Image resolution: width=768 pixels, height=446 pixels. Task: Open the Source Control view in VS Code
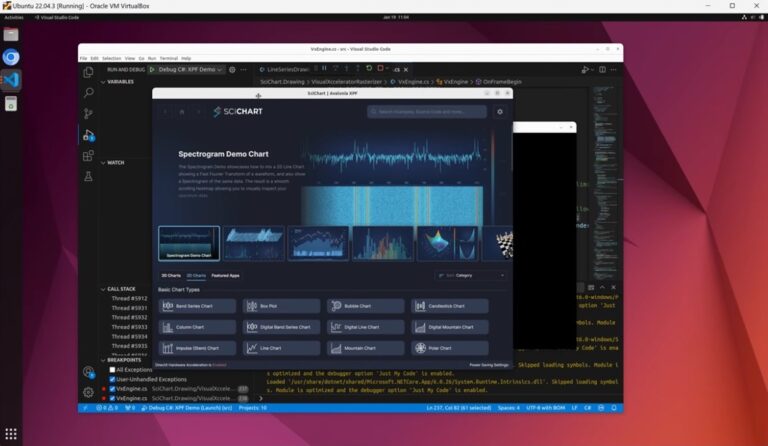point(88,114)
